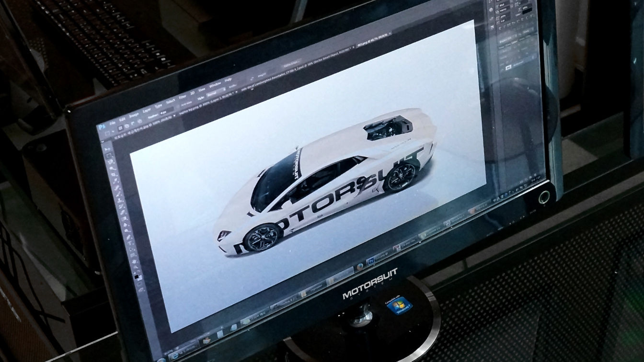Select the Hand tool

(134, 261)
